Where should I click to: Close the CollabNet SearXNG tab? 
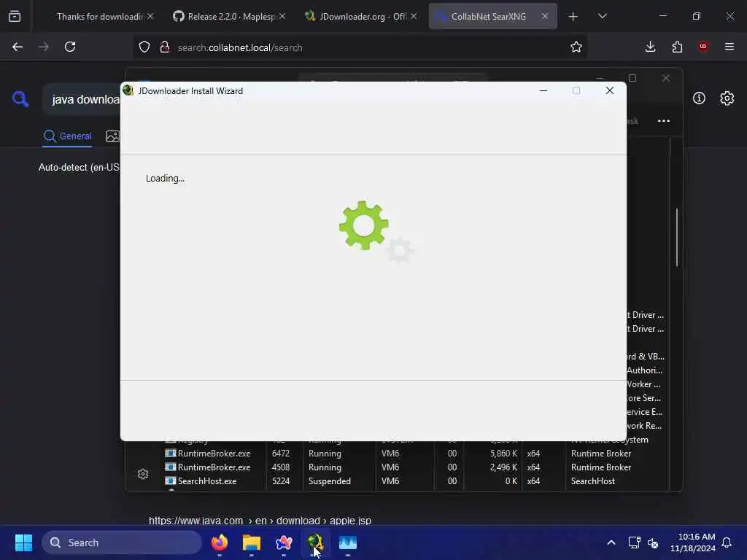click(x=545, y=16)
